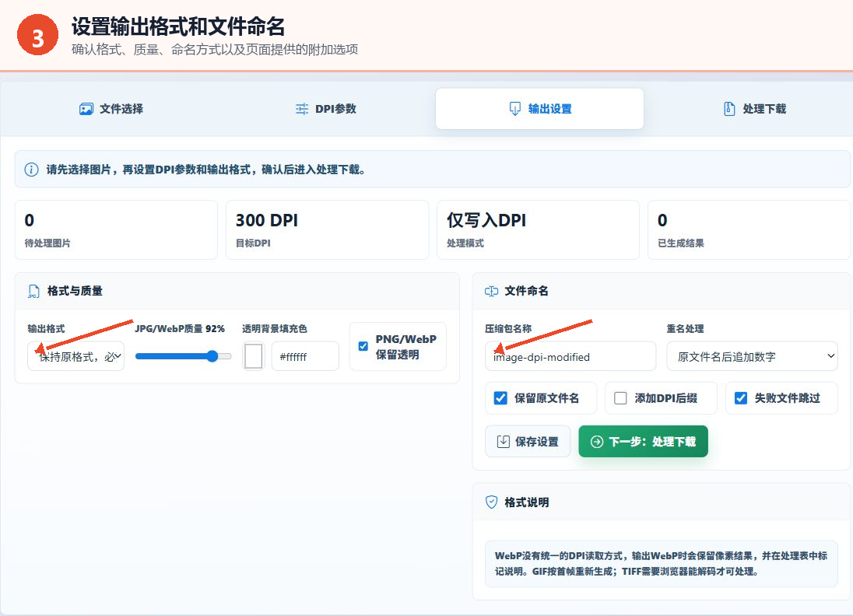Toggle PNG/WebP 保留透明 checkbox
The width and height of the screenshot is (853, 616).
[363, 346]
